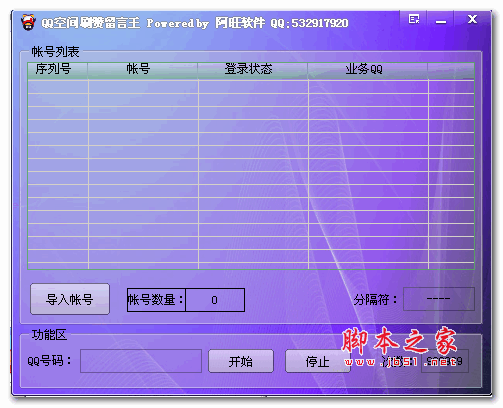Click the 导入帐号 button
The image size is (503, 408).
[x=70, y=299]
